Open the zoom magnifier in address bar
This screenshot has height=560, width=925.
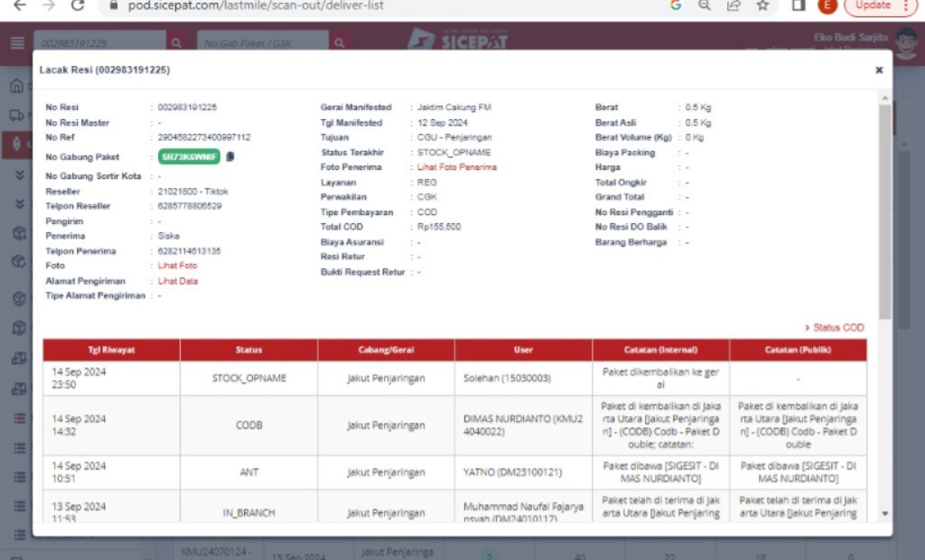[x=705, y=5]
